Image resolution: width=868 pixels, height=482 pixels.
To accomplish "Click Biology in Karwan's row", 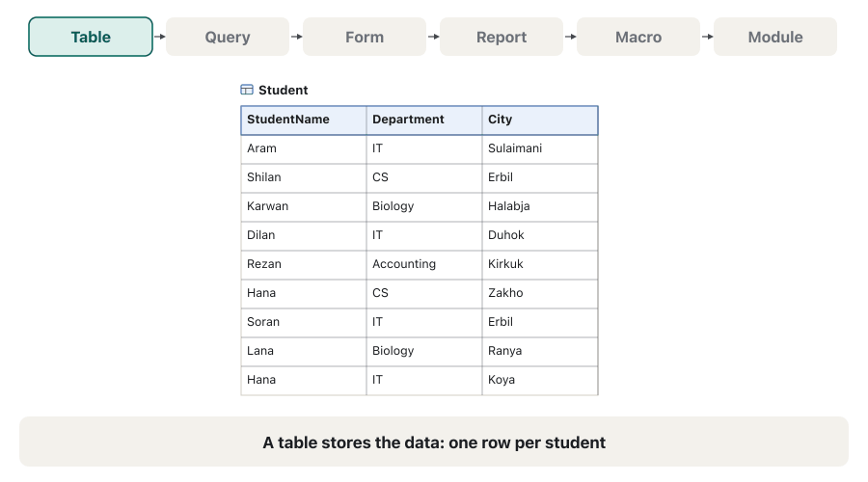I will click(424, 206).
